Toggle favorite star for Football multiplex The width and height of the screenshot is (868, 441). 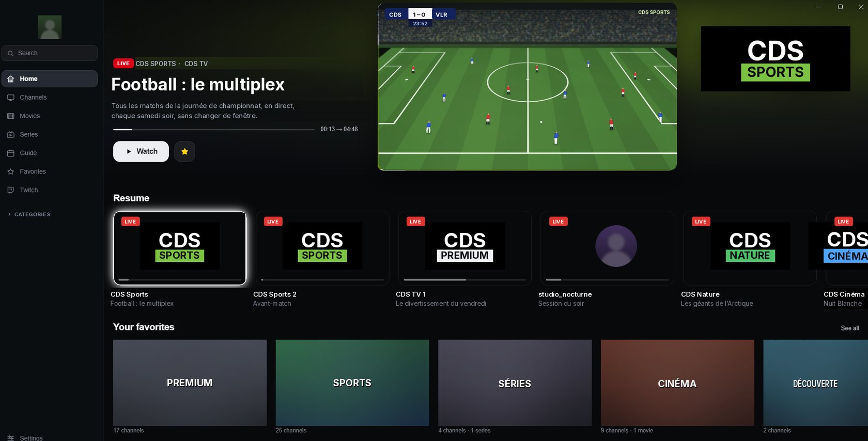coord(184,151)
